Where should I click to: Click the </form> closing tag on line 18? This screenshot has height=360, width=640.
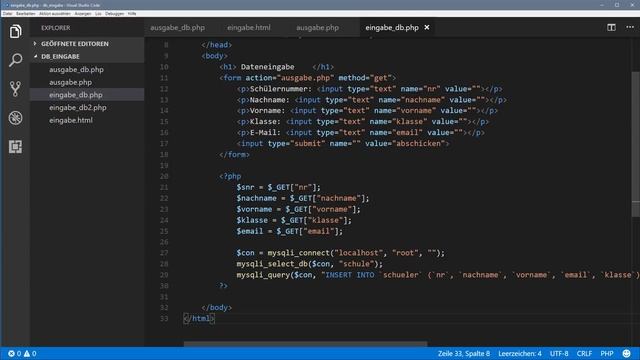[234, 154]
